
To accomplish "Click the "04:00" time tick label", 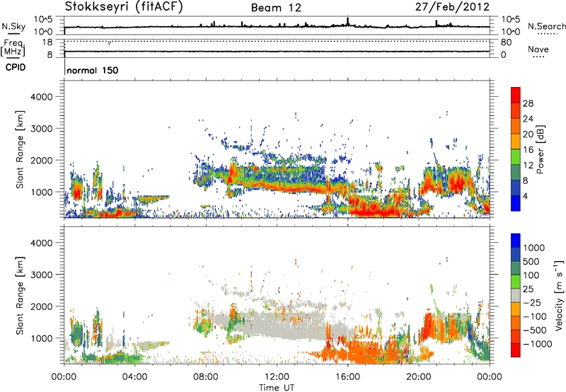I will click(135, 377).
